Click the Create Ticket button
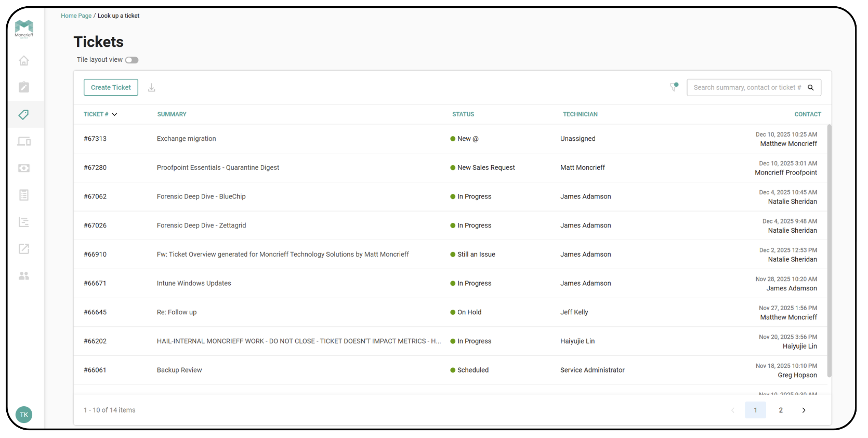The width and height of the screenshot is (868, 438). [x=111, y=88]
